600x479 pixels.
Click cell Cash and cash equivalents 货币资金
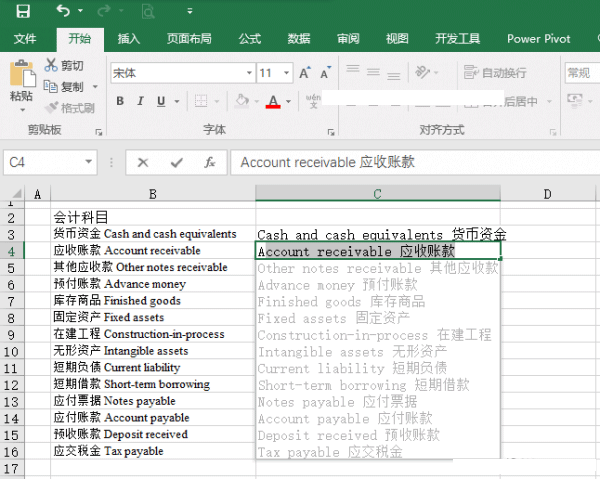tap(378, 234)
